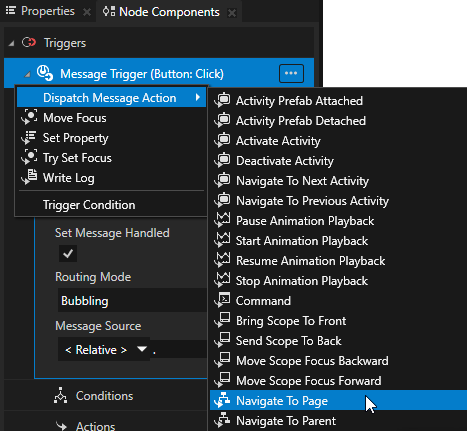Click the Conditions node icon
This screenshot has width=467, height=431.
point(60,395)
